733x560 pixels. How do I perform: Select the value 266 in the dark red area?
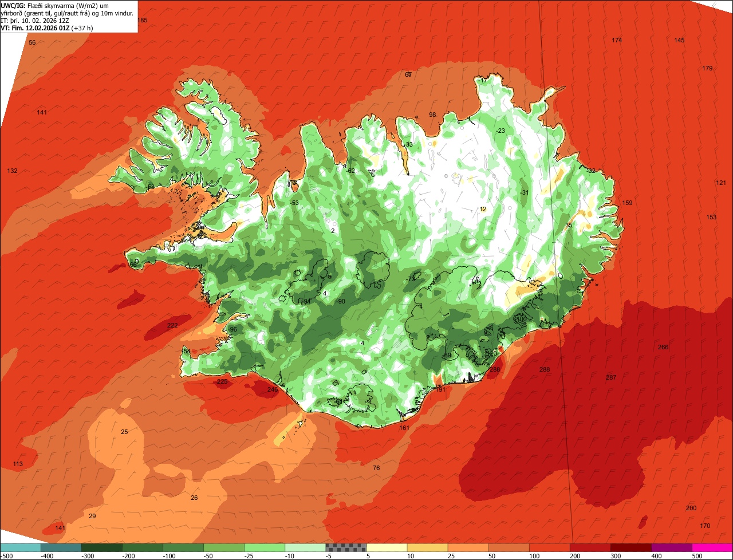click(x=663, y=348)
